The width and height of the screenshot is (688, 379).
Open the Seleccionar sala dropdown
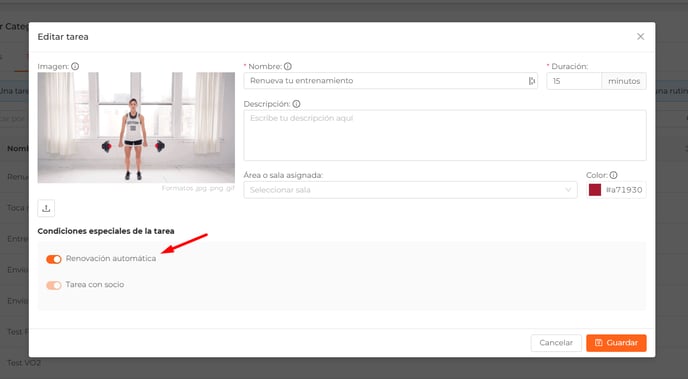(410, 190)
